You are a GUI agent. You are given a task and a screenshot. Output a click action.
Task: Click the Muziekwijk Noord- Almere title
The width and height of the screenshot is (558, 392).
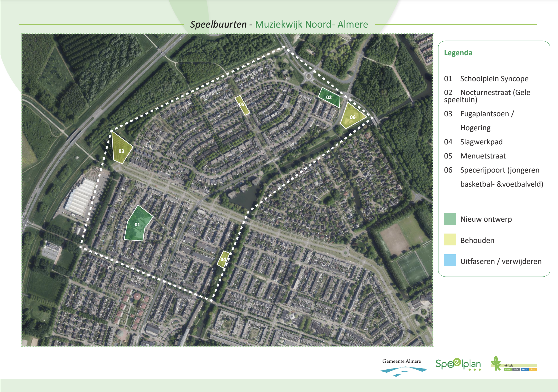click(311, 24)
